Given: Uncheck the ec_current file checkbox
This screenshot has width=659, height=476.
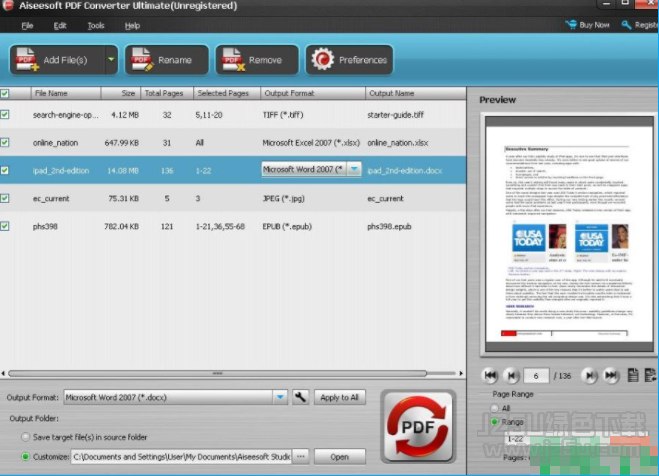Looking at the screenshot, I should pos(5,198).
